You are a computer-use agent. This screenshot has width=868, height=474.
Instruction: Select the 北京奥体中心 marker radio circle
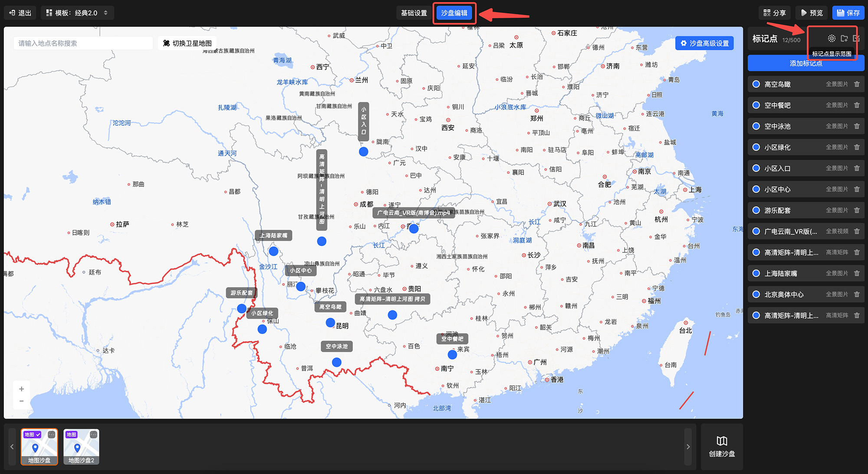[756, 294]
